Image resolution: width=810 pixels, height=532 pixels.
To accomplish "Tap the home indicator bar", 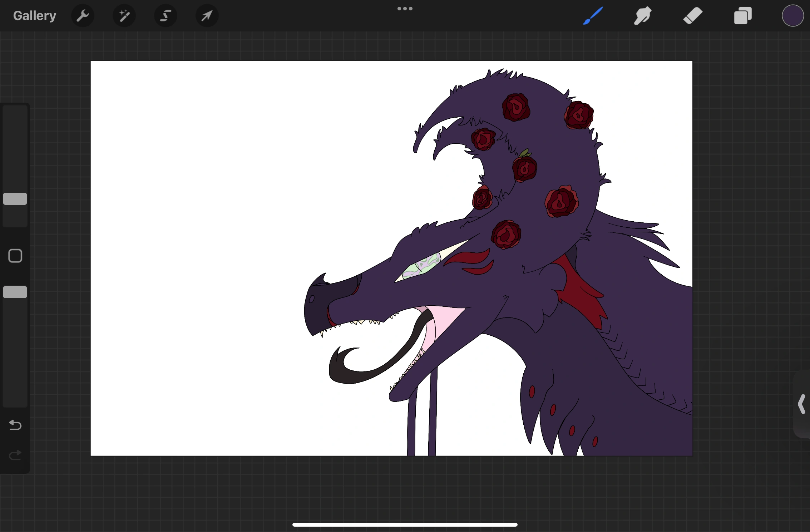I will pyautogui.click(x=405, y=524).
